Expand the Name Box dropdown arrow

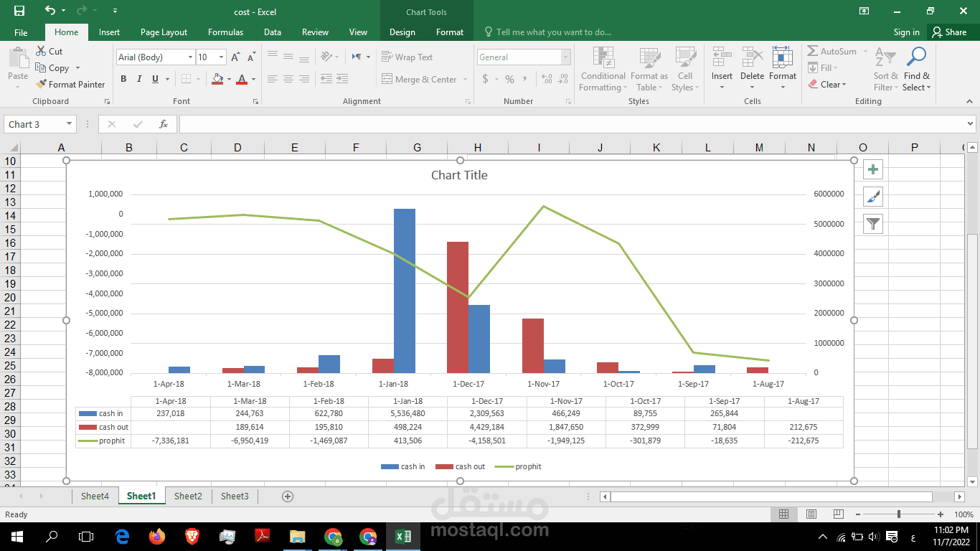coord(69,124)
